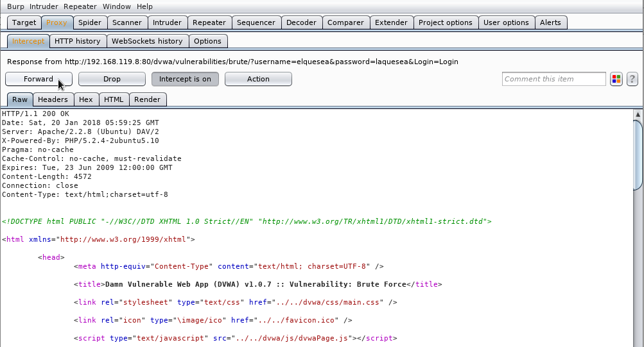Click the meta http-equiv tag line
Viewport: 644px width, 347px height.
click(x=229, y=267)
